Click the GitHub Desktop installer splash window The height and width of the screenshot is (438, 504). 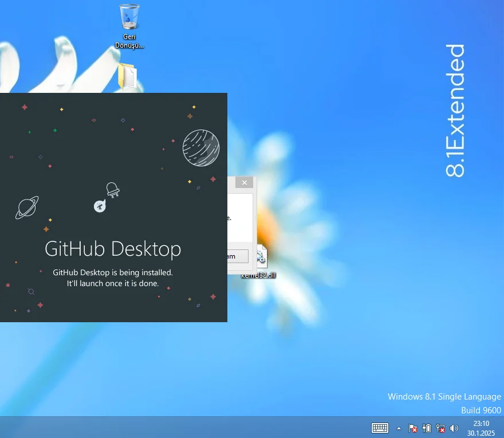coord(113,208)
